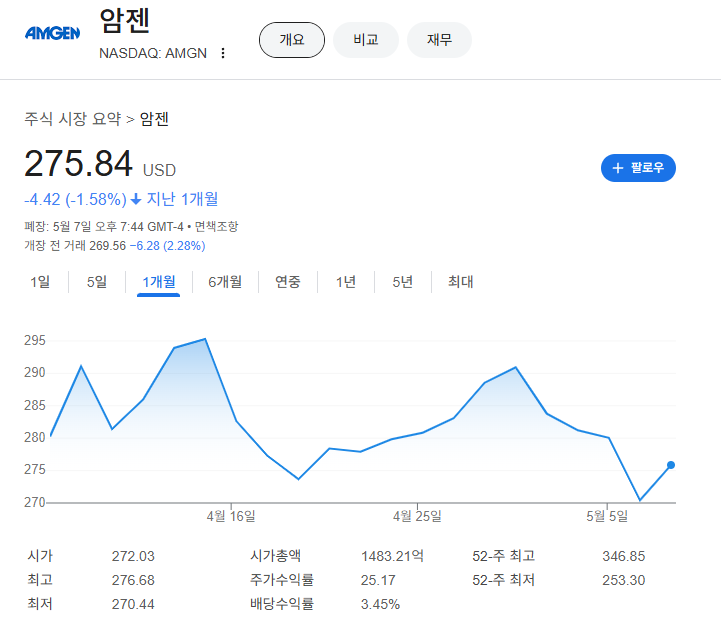Screen dimensions: 721x625
Task: Click the −6.28 (2.28%) pre-market change
Action: (x=167, y=246)
